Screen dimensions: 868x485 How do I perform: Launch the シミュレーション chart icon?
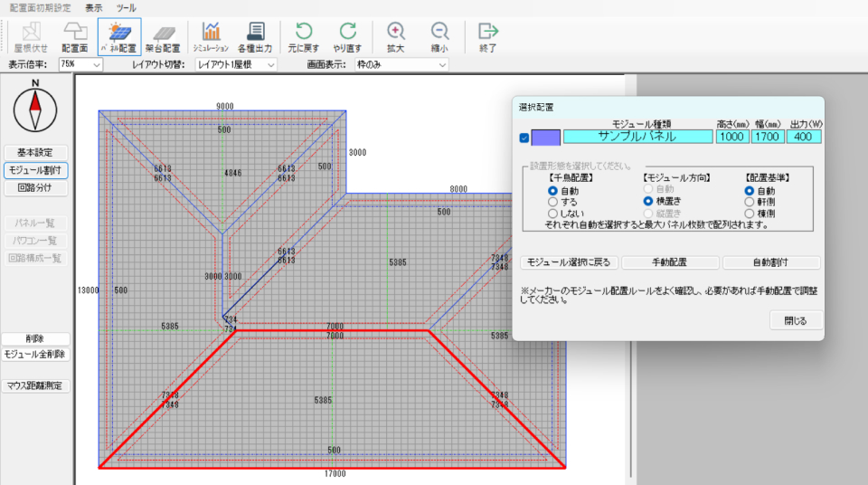pos(211,37)
